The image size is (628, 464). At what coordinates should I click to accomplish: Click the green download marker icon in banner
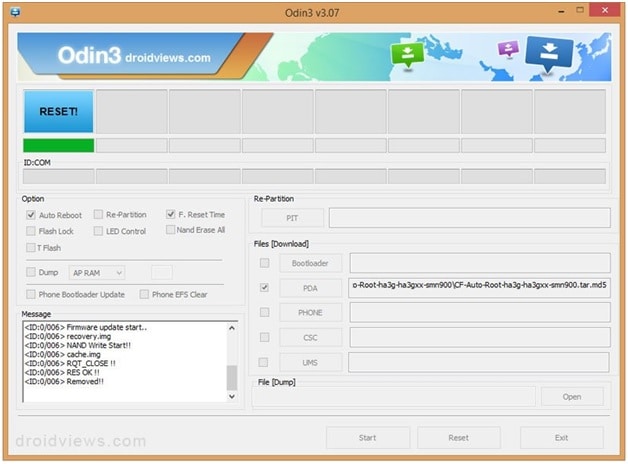point(407,56)
